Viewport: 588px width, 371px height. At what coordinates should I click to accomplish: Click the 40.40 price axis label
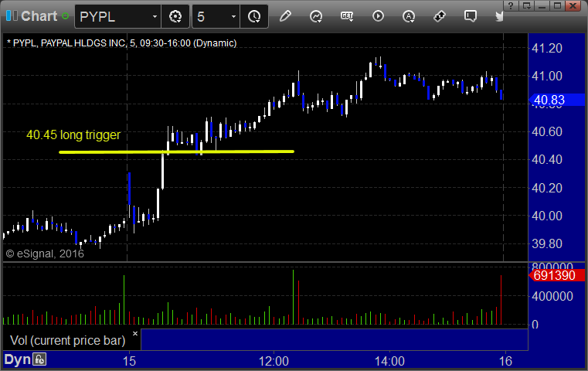tap(547, 160)
